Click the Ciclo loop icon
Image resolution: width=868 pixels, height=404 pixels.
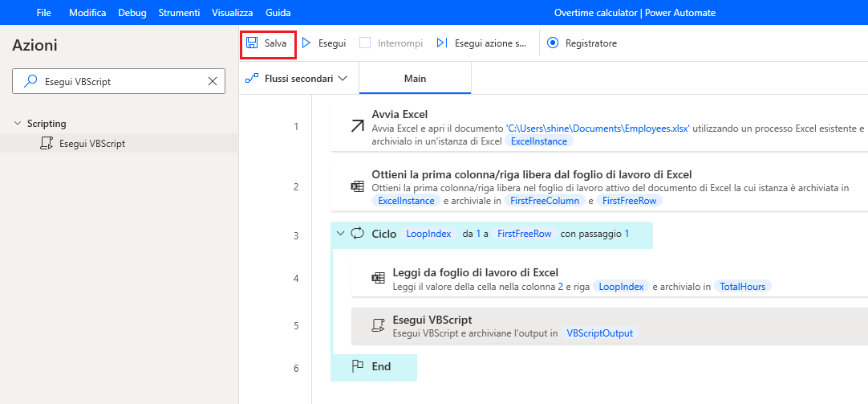tap(358, 234)
